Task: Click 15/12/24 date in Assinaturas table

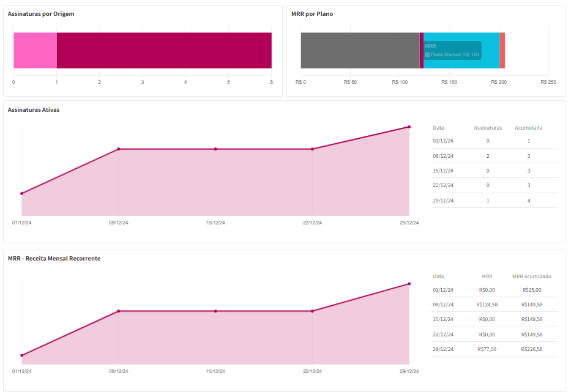Action: click(x=443, y=171)
